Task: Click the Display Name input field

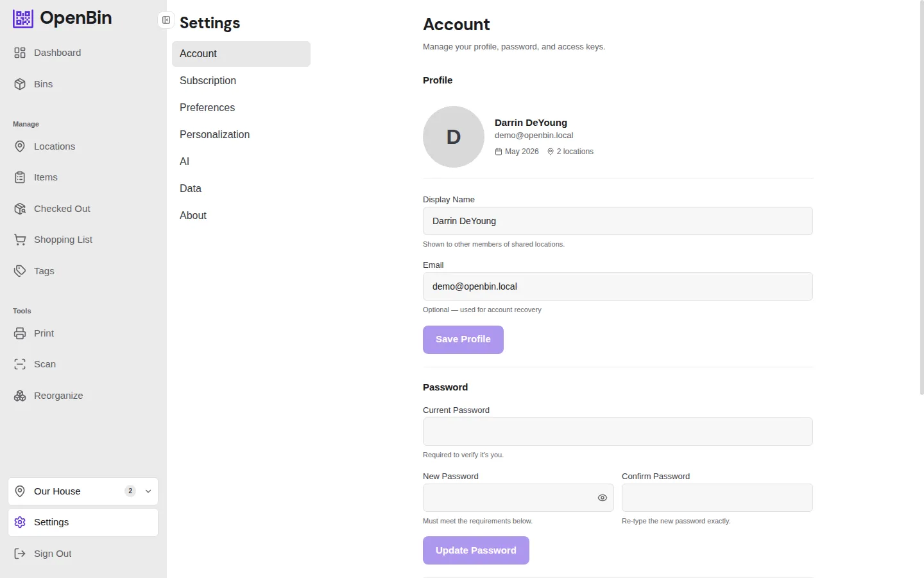Action: pyautogui.click(x=618, y=221)
